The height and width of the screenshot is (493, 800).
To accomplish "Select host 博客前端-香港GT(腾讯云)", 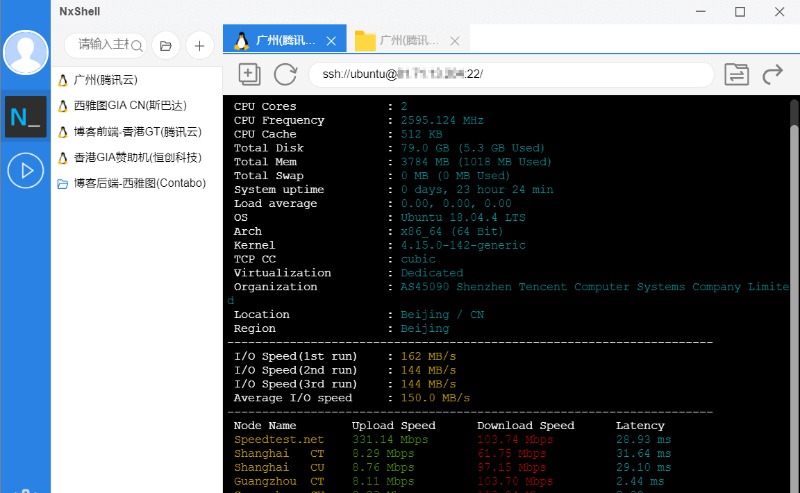I will [x=137, y=132].
